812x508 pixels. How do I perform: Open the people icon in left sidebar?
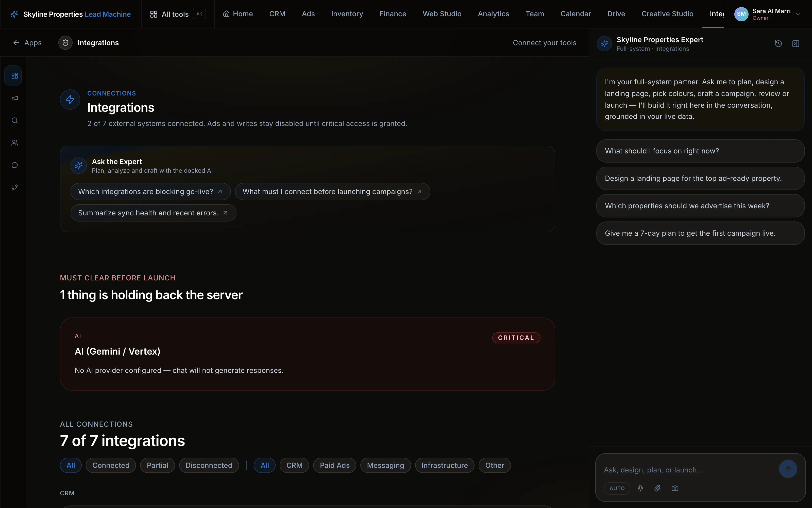(14, 143)
